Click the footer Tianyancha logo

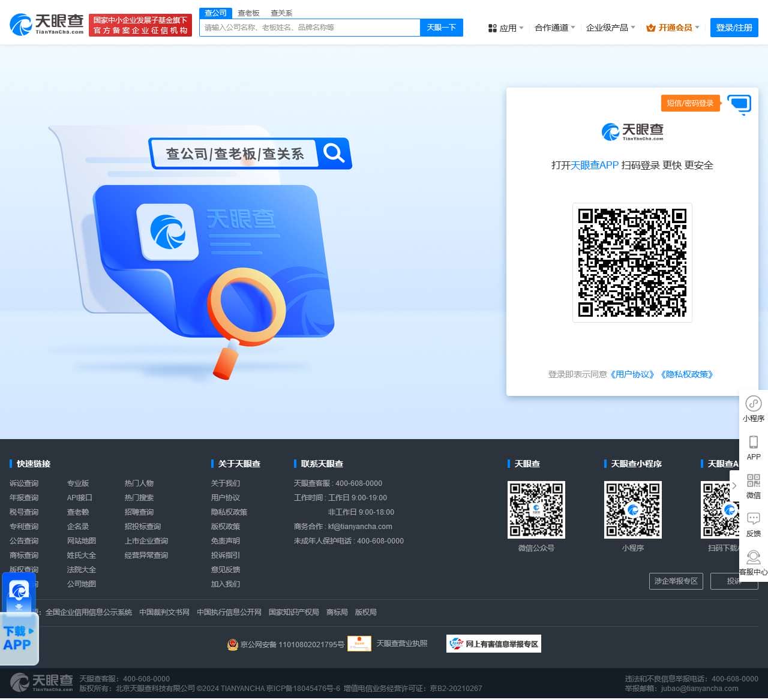tap(41, 682)
